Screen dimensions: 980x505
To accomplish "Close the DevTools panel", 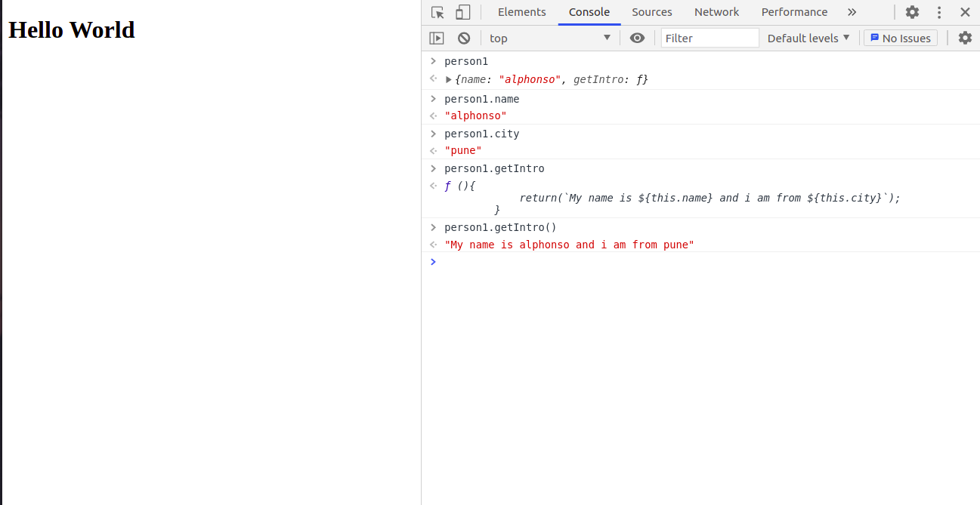I will point(965,12).
